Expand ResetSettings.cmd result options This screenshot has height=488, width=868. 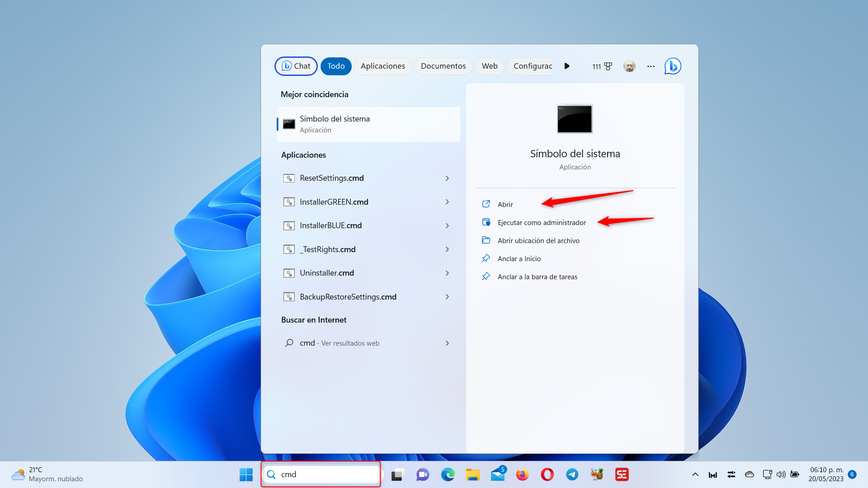point(447,178)
